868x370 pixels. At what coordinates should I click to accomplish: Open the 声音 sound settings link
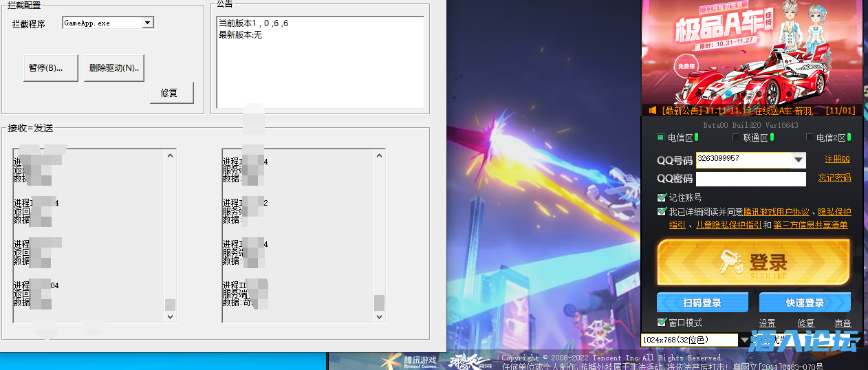843,323
